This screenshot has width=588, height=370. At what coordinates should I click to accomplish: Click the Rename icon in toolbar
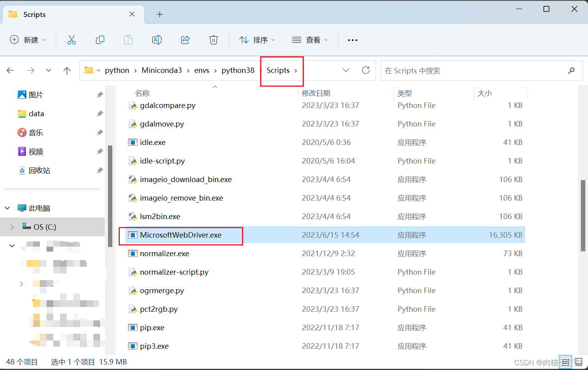coord(157,40)
